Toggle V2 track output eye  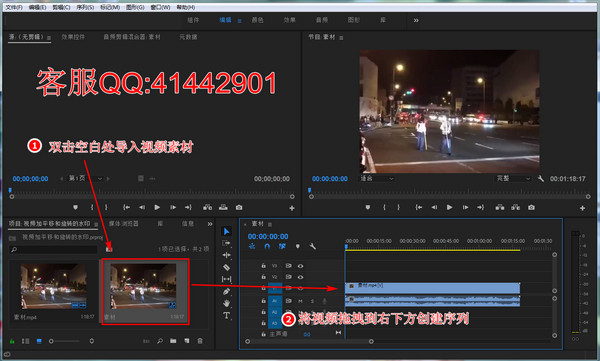[x=300, y=277]
